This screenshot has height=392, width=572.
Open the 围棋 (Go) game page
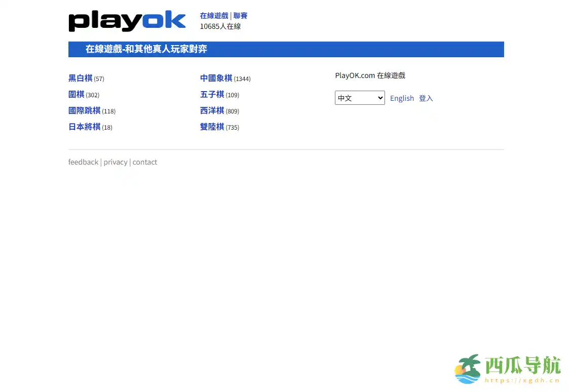(x=76, y=95)
